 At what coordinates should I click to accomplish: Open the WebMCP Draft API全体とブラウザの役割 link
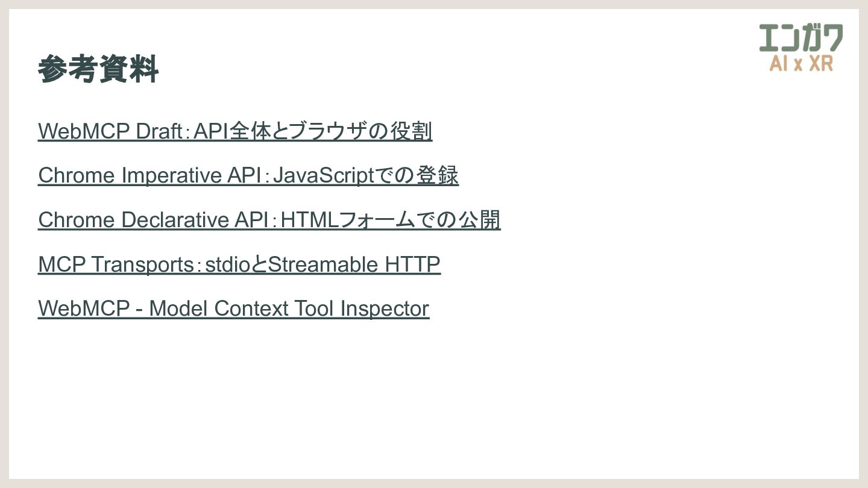point(235,131)
